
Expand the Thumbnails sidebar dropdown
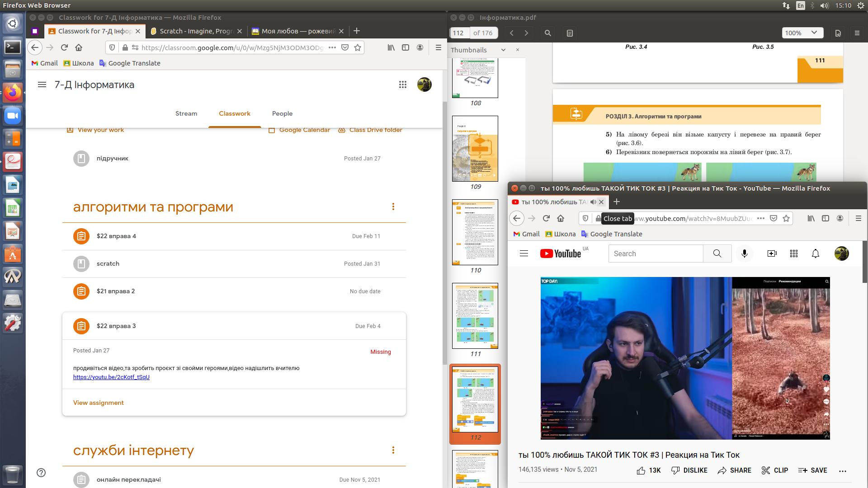click(503, 50)
